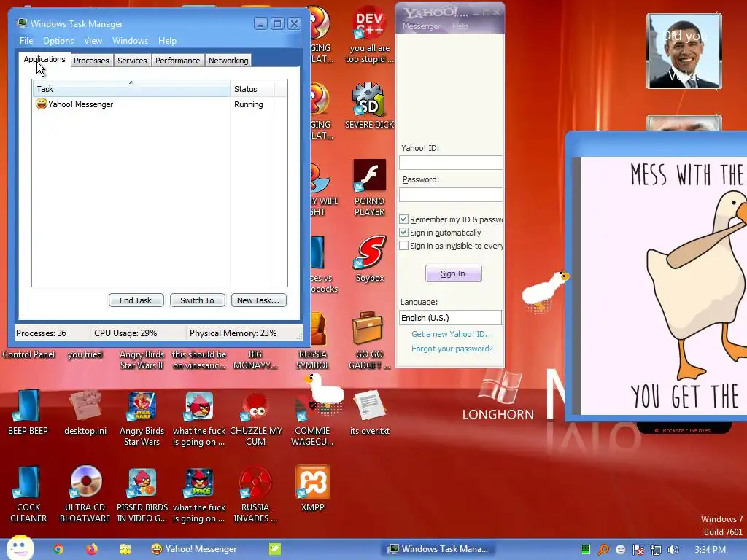Click Yahoo! Messenger taskbar button
Image resolution: width=747 pixels, height=560 pixels.
coord(194,549)
